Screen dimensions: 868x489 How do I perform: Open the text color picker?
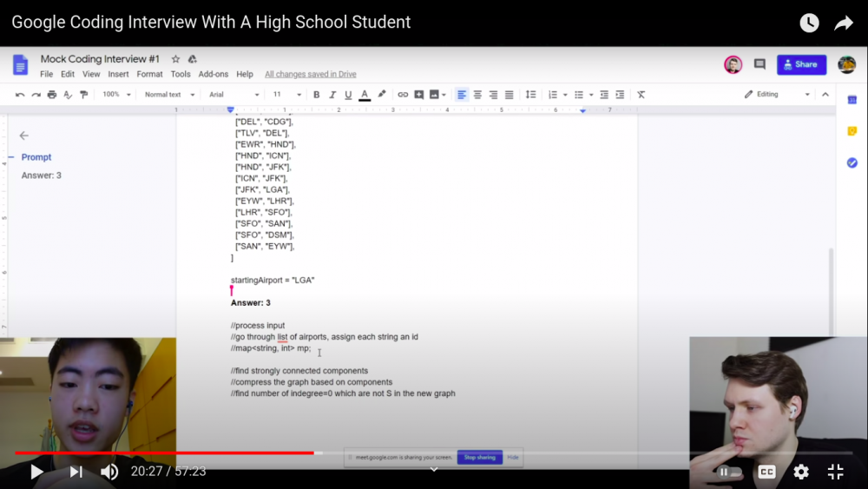tap(365, 95)
